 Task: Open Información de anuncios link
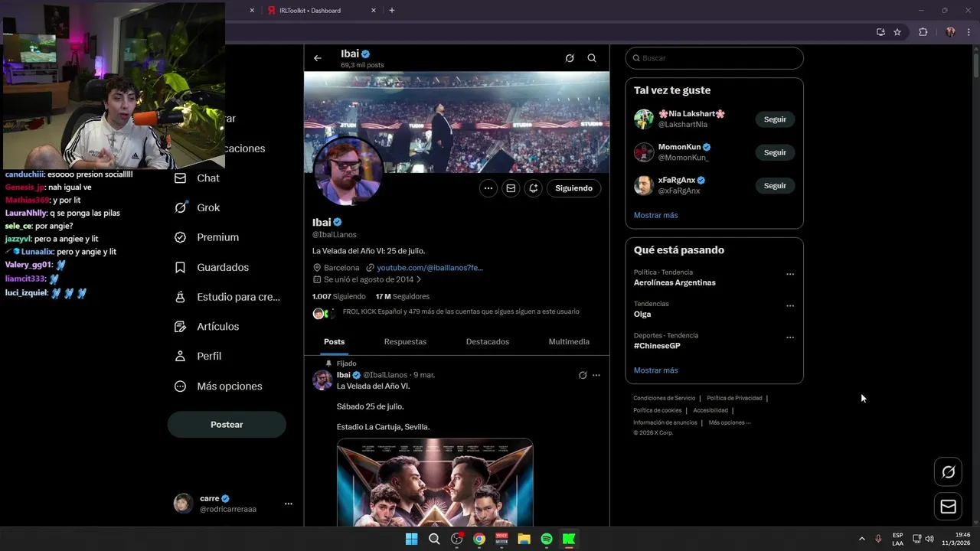tap(665, 422)
